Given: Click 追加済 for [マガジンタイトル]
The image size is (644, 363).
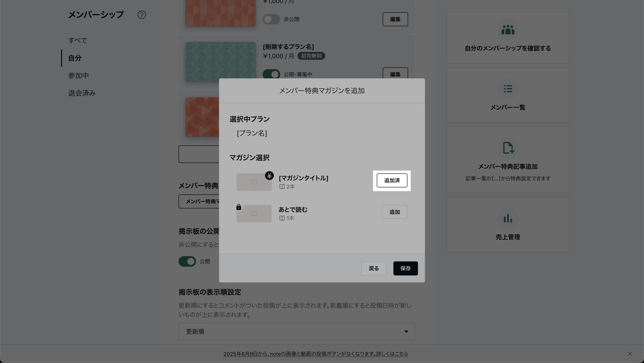Looking at the screenshot, I should (x=392, y=180).
